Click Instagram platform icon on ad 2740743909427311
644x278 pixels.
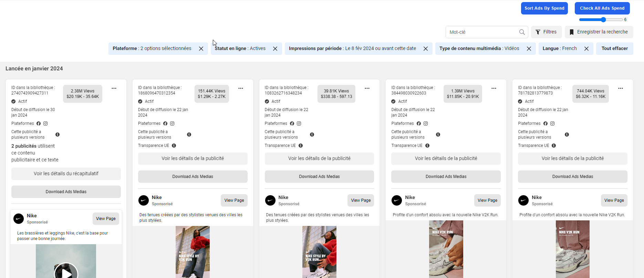point(45,123)
